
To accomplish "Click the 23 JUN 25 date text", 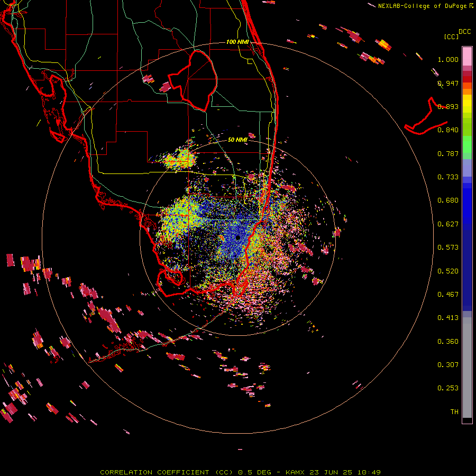I will point(331,472).
